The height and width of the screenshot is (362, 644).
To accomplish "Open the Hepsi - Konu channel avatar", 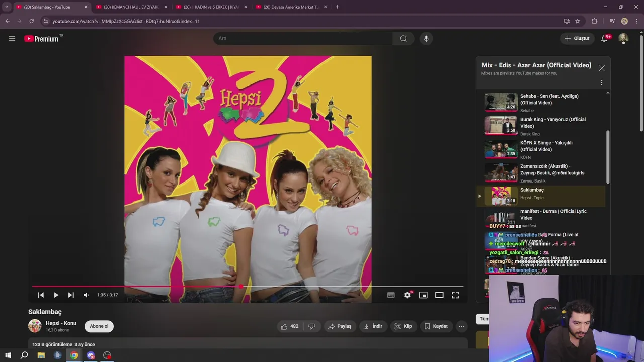I will [35, 326].
